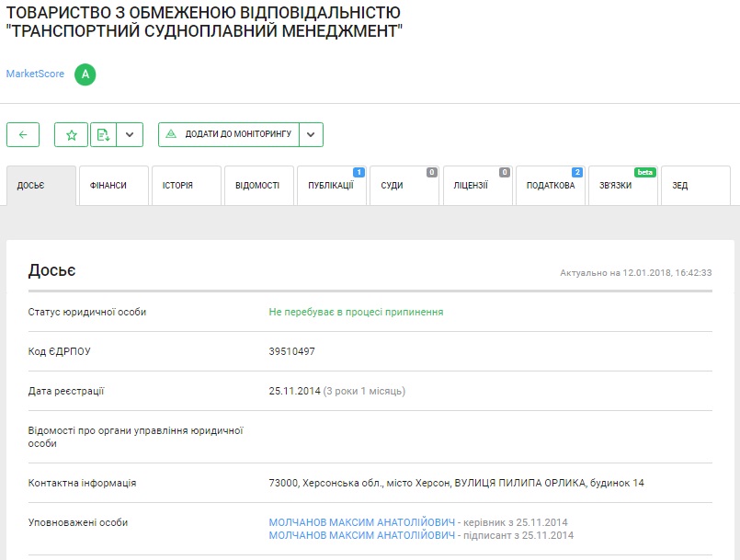Screen dimensions: 740x560
Task: Select the ЗЕД tab
Action: (x=694, y=185)
